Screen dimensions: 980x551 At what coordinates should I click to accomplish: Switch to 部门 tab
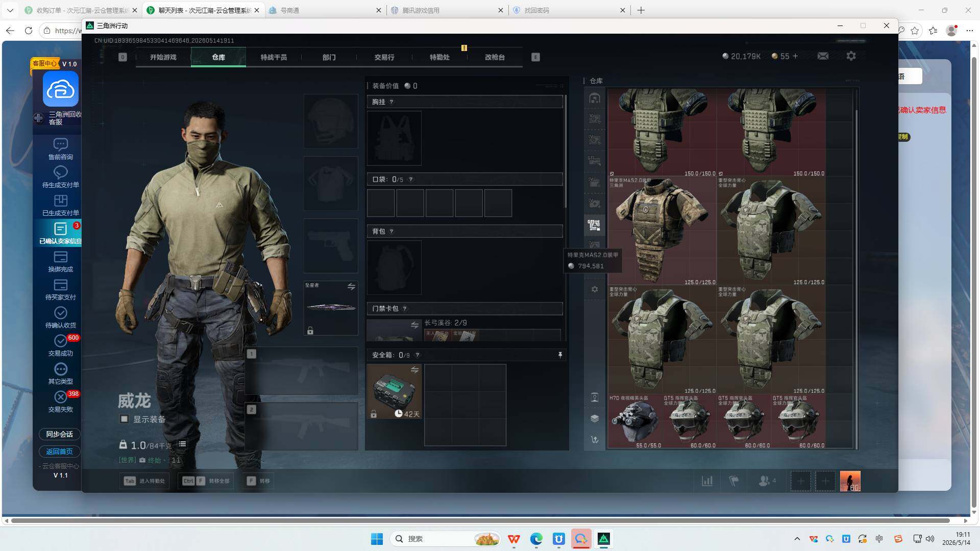point(329,57)
